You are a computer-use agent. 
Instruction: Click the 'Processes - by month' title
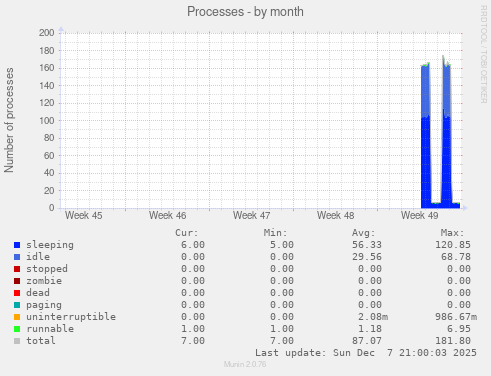[245, 12]
